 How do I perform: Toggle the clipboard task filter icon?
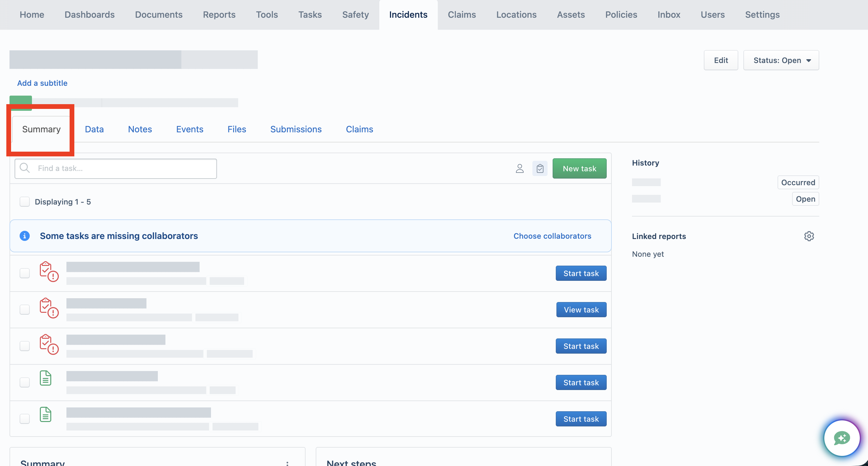pyautogui.click(x=540, y=168)
